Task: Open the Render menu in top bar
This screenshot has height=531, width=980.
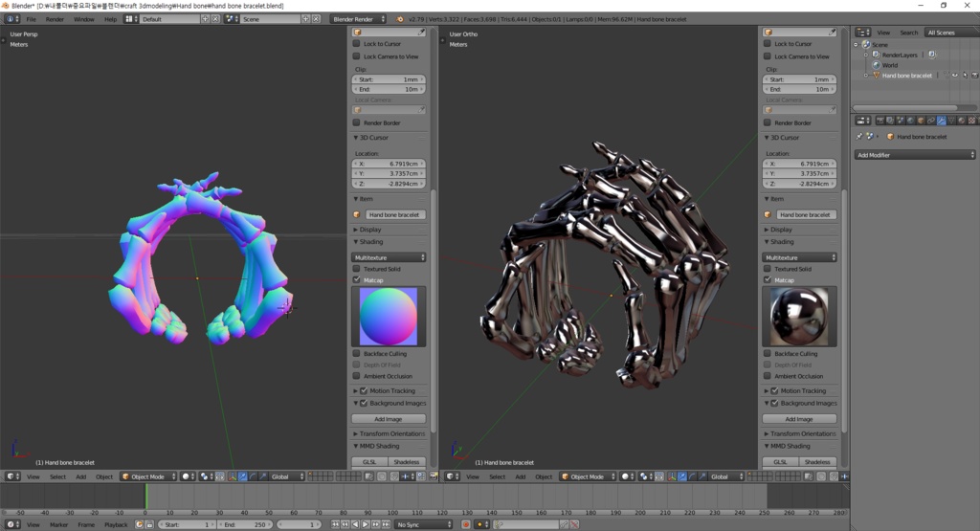Action: pyautogui.click(x=55, y=19)
